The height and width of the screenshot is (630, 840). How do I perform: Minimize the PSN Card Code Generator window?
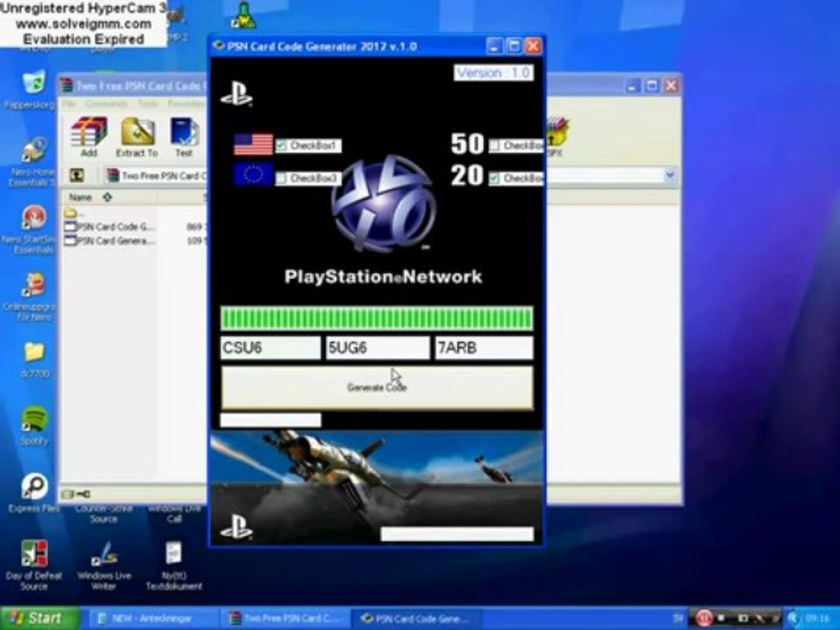click(x=494, y=46)
